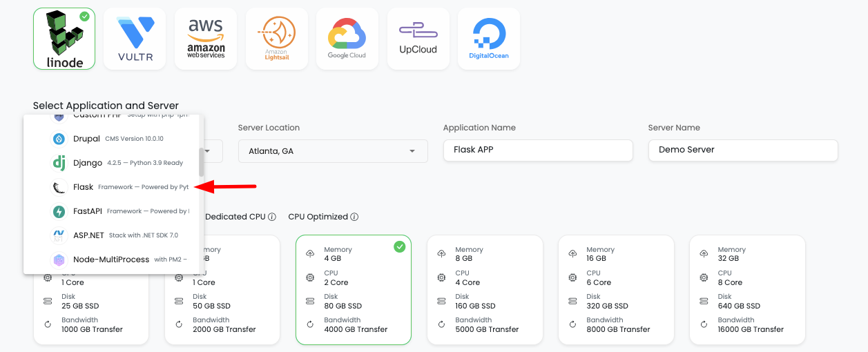Select the UpCloud provider card
The width and height of the screenshot is (868, 352).
click(418, 39)
